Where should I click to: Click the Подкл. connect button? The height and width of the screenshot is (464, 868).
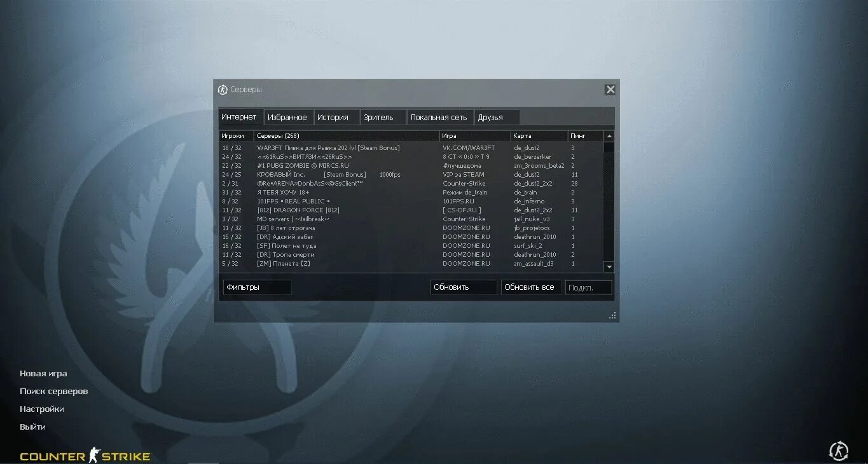[589, 287]
